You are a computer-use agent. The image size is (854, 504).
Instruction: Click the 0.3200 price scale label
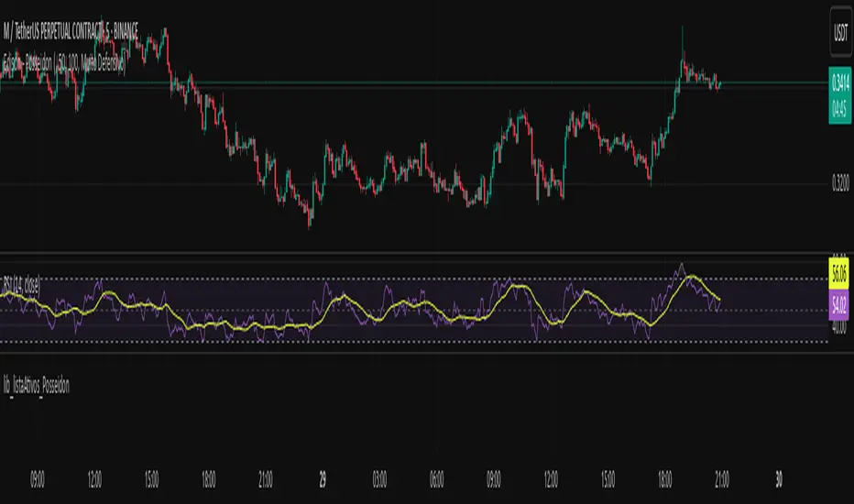(840, 183)
